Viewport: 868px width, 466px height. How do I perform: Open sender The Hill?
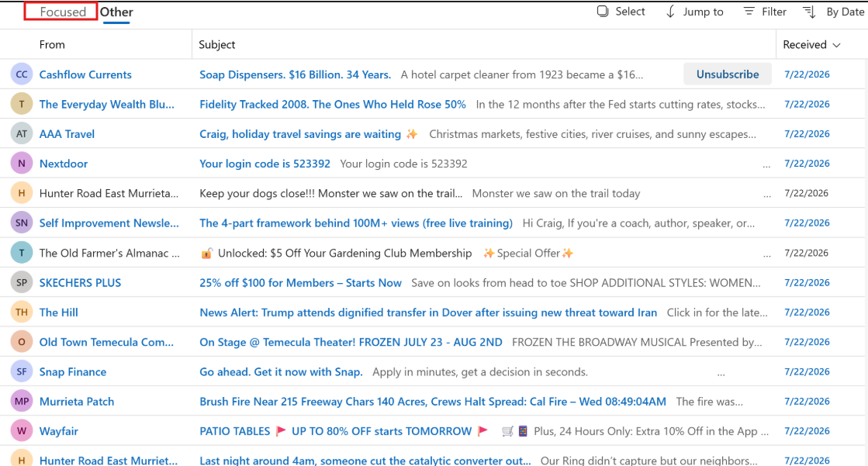click(59, 312)
